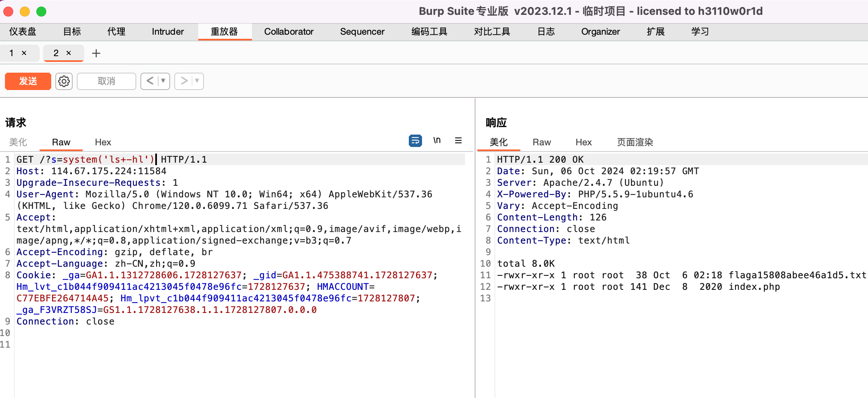Screen dimensions: 868x398
Task: Switch response view to Hex
Action: pos(583,142)
